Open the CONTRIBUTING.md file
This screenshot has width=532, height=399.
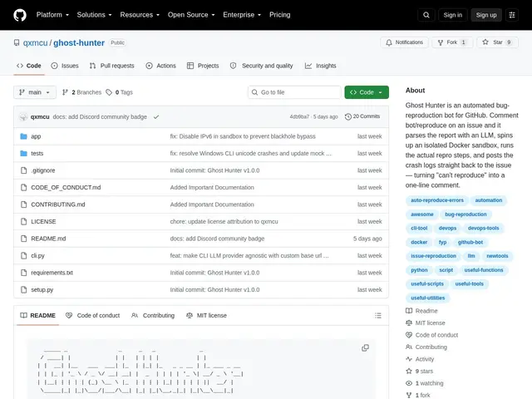58,204
